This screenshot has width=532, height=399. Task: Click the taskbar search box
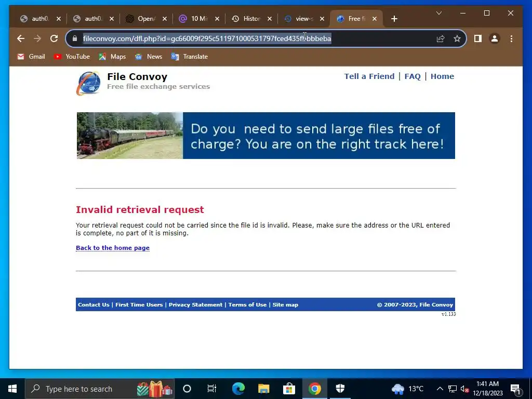(100, 389)
